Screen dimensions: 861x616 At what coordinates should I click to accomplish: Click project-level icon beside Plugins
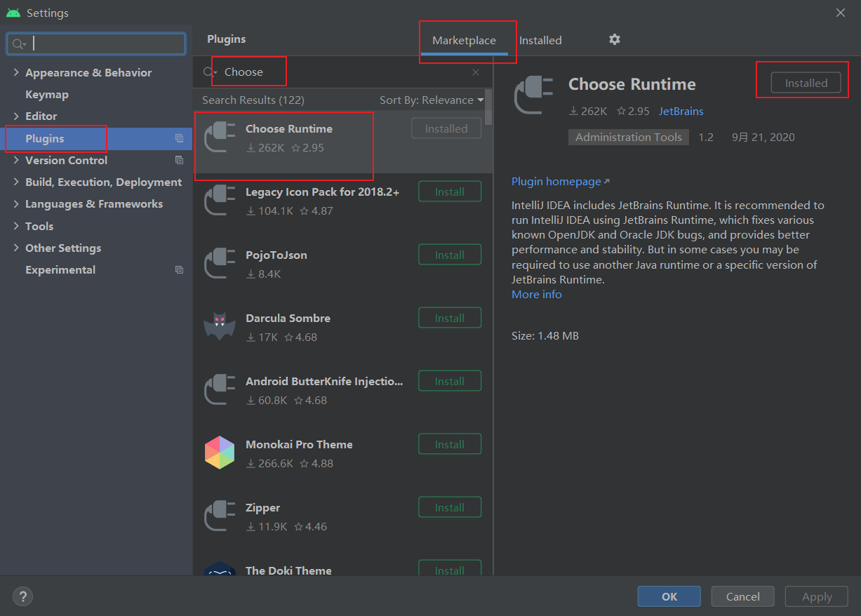[179, 139]
